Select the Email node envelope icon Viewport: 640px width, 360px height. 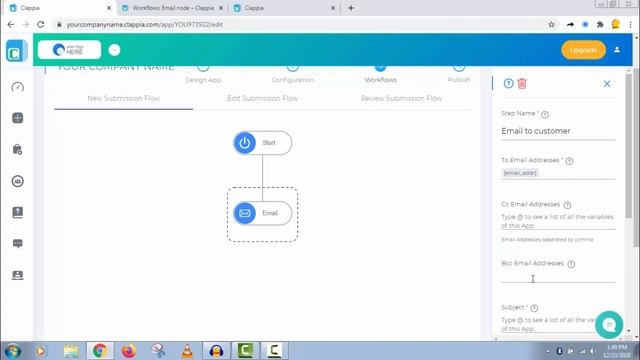(x=244, y=213)
